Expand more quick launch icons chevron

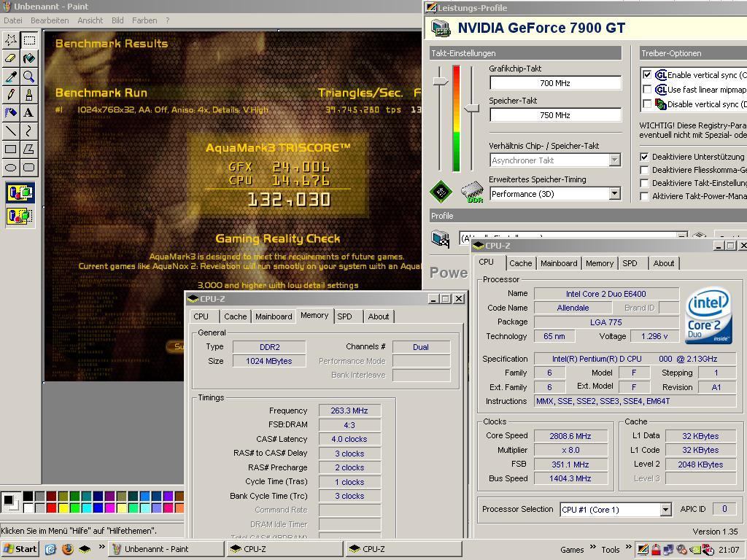pyautogui.click(x=101, y=547)
